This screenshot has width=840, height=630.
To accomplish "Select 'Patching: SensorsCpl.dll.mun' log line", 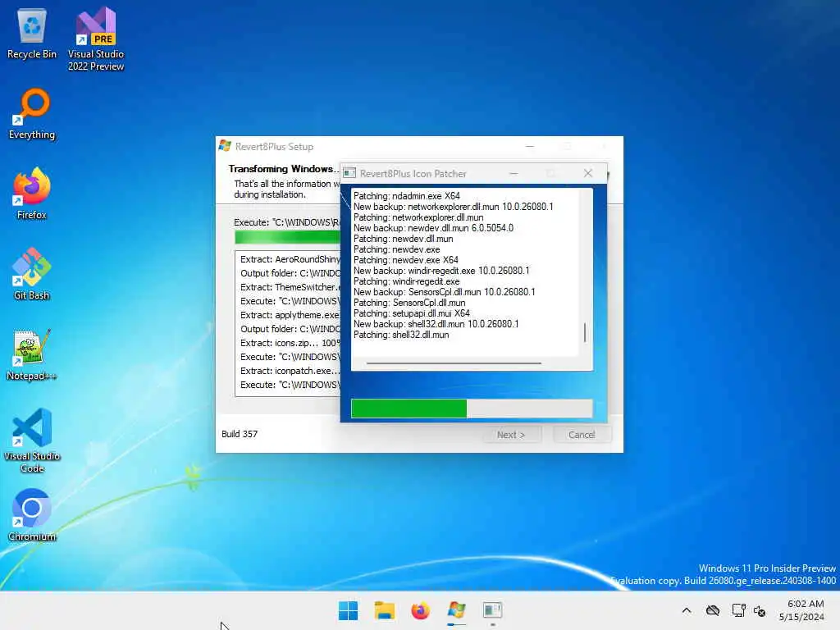I will click(409, 303).
